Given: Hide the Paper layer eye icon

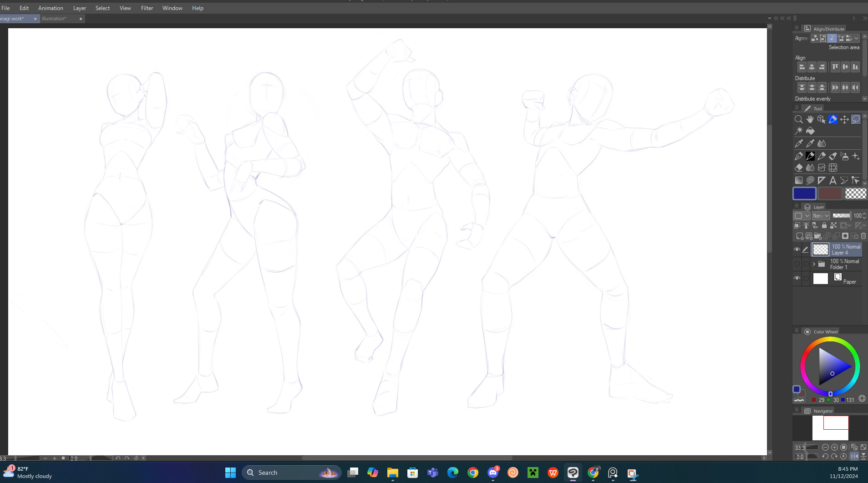Looking at the screenshot, I should pos(797,278).
